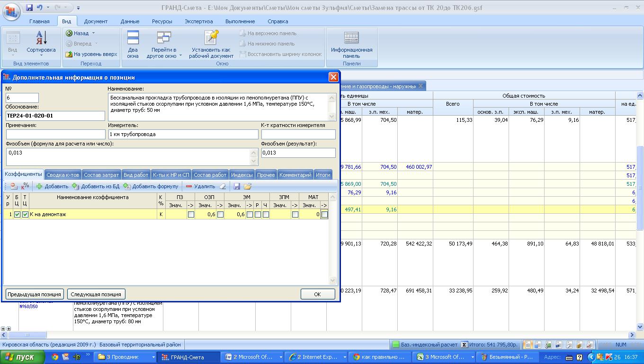The image size is (644, 364).
Task: Open the Экспертиза ribbon tab
Action: point(198,21)
